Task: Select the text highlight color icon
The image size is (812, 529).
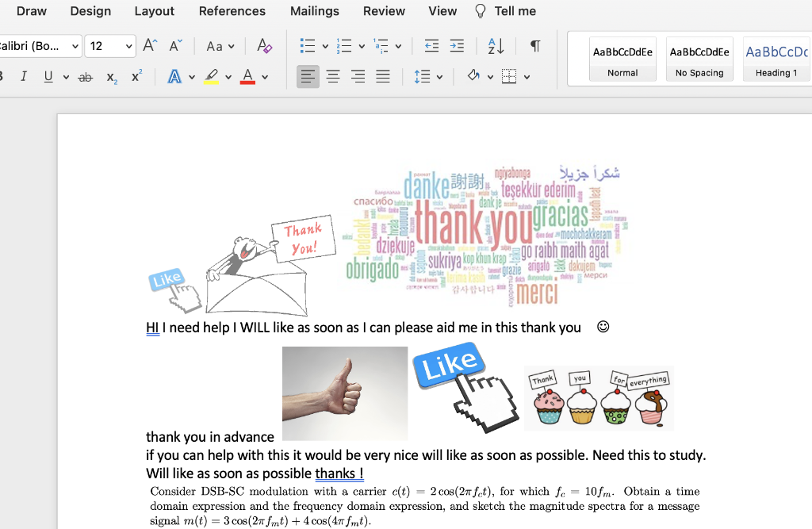Action: point(212,76)
